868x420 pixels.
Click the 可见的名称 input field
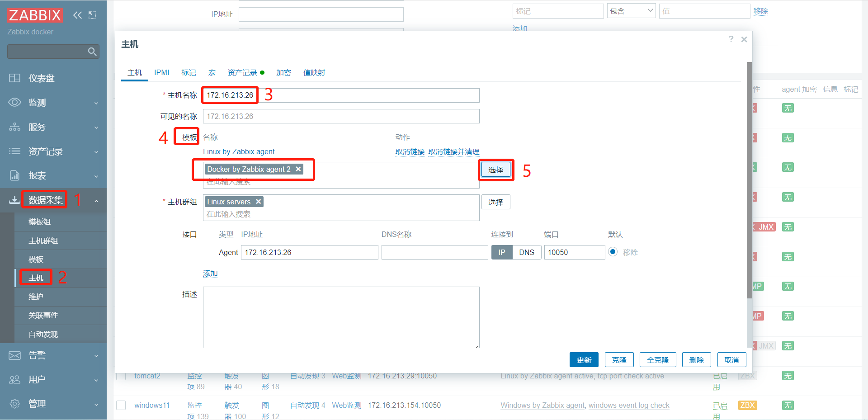coord(341,116)
